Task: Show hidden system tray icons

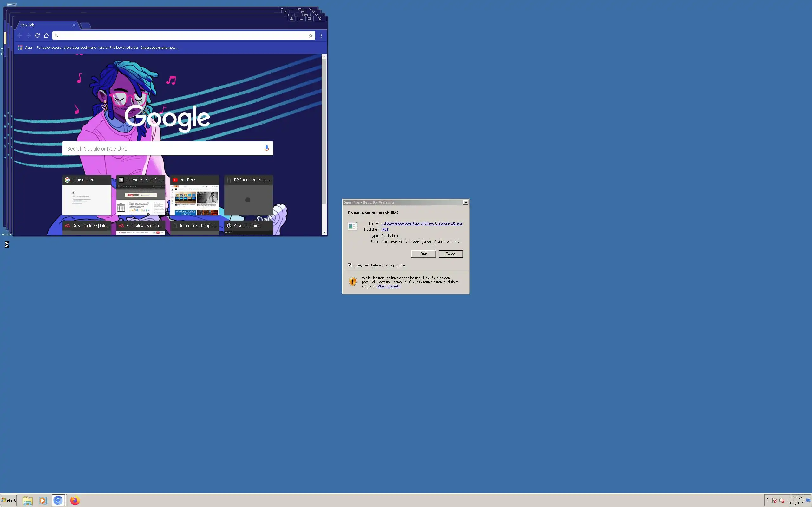Action: click(x=767, y=500)
